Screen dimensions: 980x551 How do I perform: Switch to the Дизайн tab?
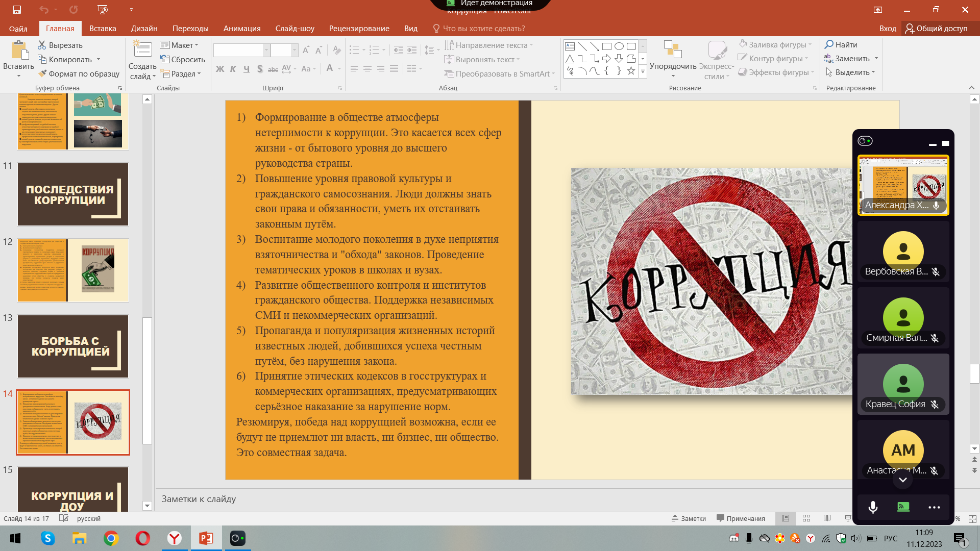144,29
